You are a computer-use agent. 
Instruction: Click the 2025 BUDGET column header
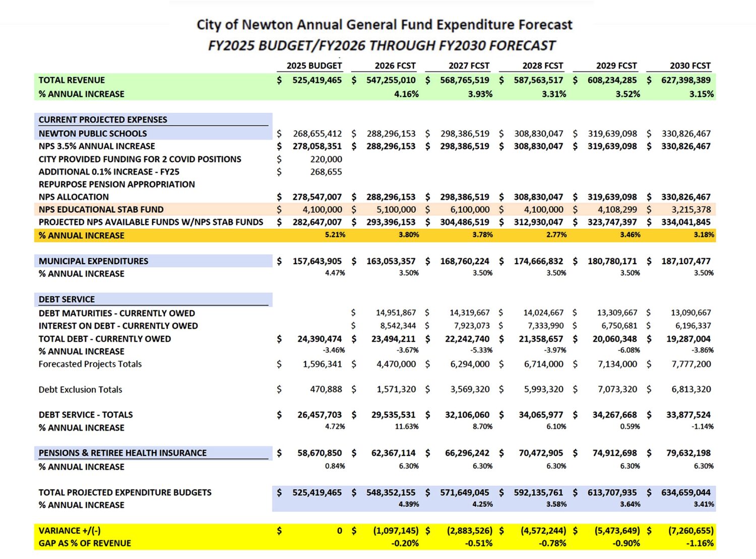pos(313,66)
